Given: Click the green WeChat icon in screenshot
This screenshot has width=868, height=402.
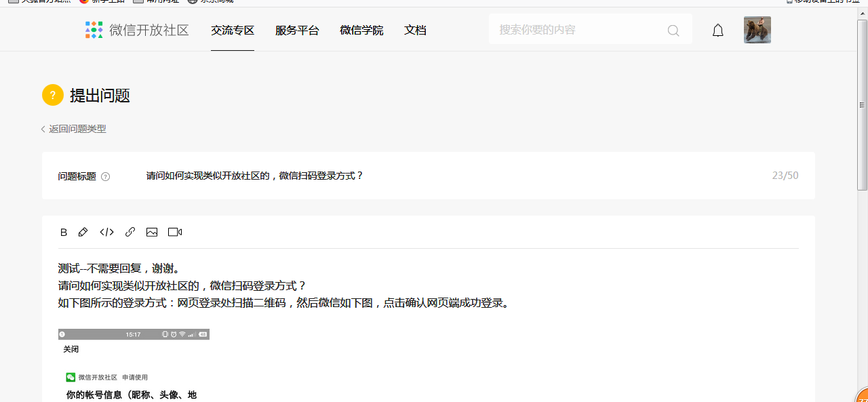Looking at the screenshot, I should coord(71,377).
